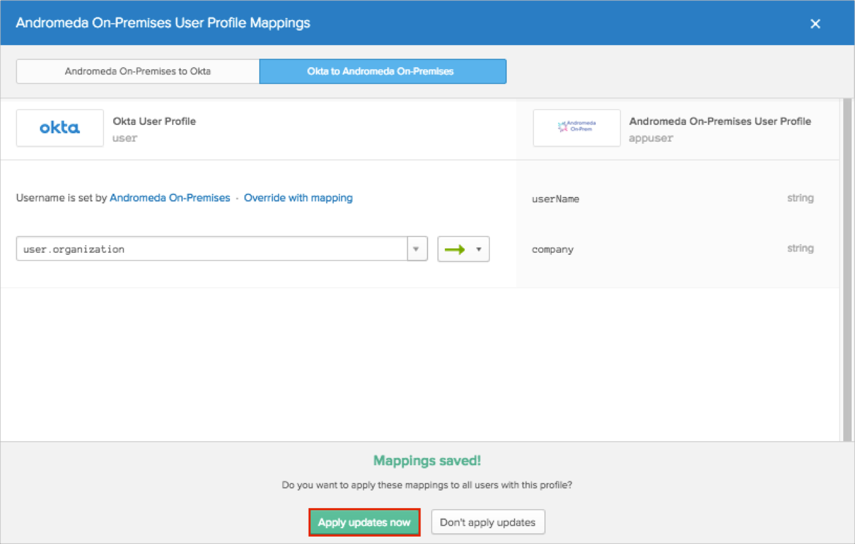Focus the user.organization expression field
The height and width of the screenshot is (544, 855).
[210, 249]
